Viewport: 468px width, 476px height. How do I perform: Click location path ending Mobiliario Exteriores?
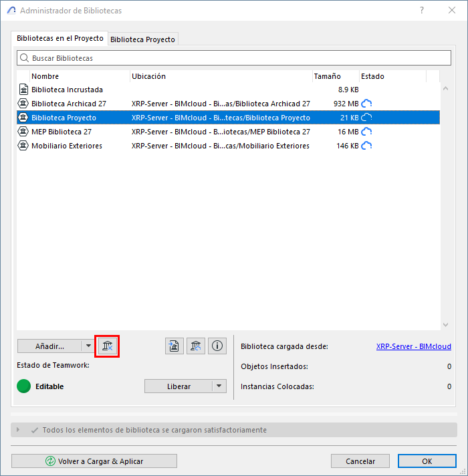point(221,146)
